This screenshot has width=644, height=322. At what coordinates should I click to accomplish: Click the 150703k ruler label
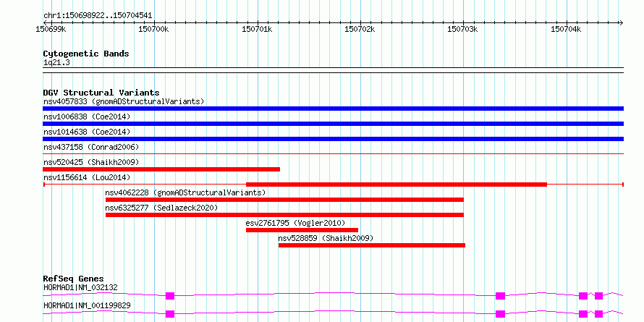click(463, 30)
